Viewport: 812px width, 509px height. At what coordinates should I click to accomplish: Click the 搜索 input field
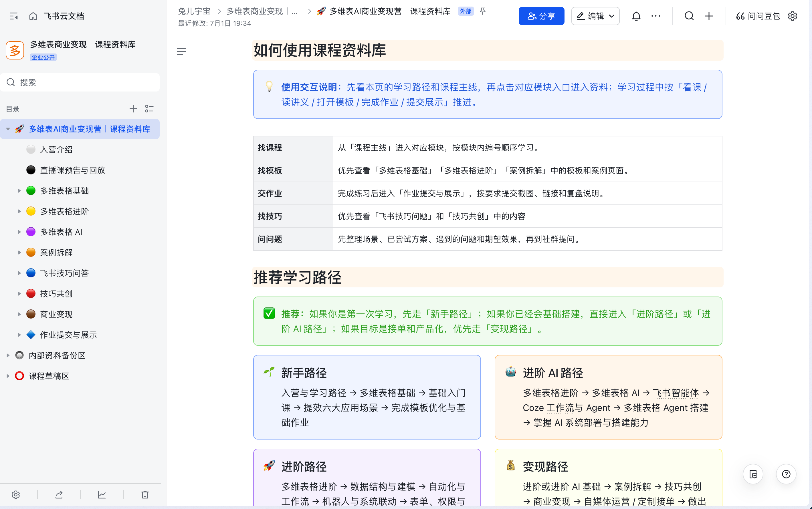coord(80,82)
